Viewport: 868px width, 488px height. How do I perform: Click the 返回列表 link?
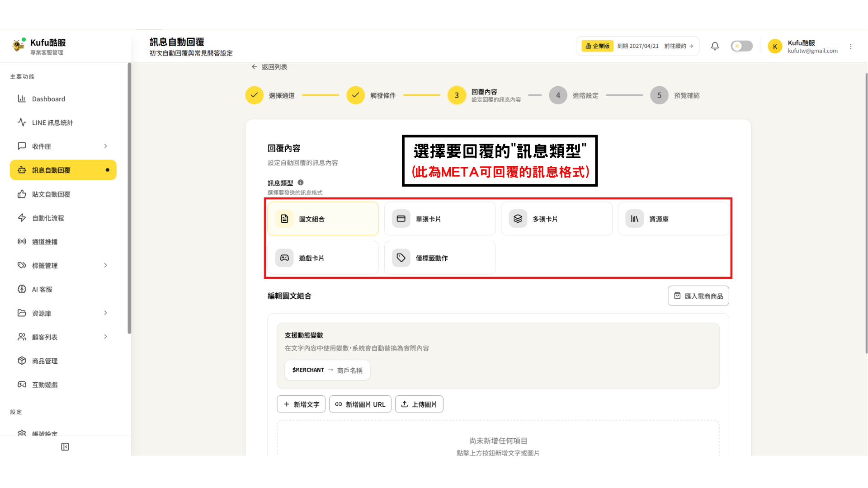pos(269,67)
